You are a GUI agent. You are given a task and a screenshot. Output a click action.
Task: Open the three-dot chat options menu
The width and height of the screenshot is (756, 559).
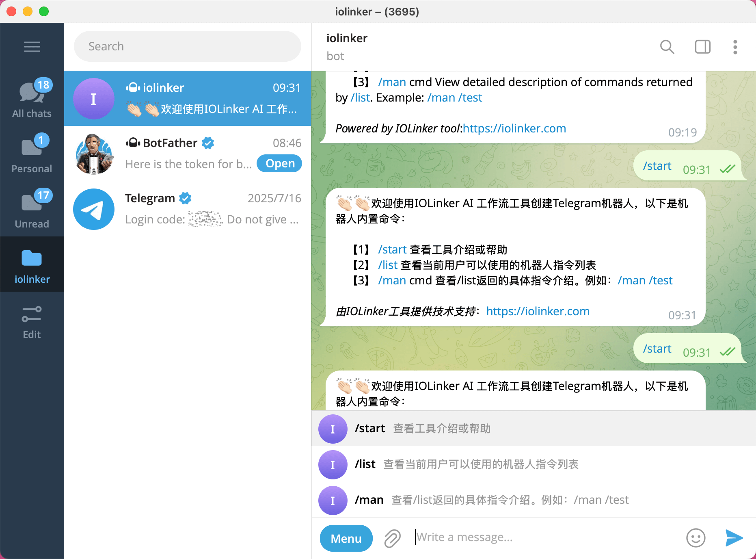click(x=735, y=47)
